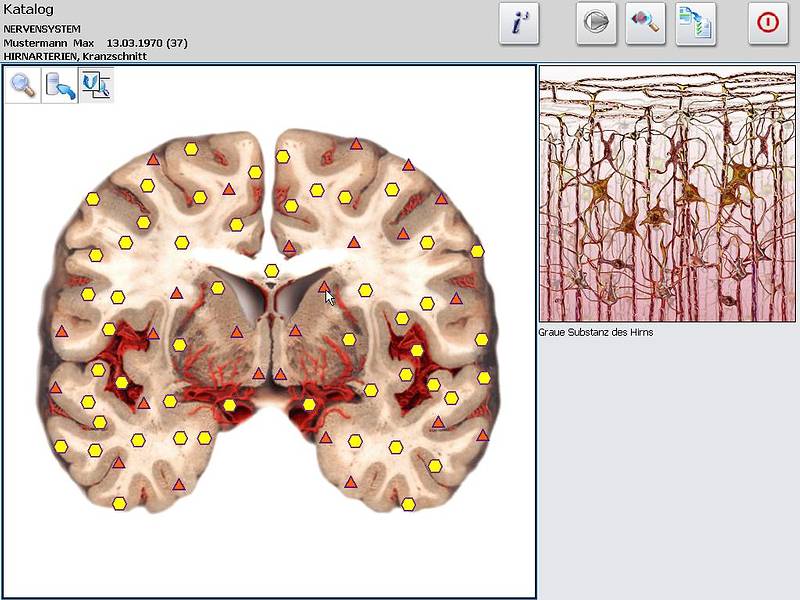Click the 'Graue Substanz des Hirns' caption
Image resolution: width=800 pixels, height=600 pixels.
pyautogui.click(x=596, y=332)
